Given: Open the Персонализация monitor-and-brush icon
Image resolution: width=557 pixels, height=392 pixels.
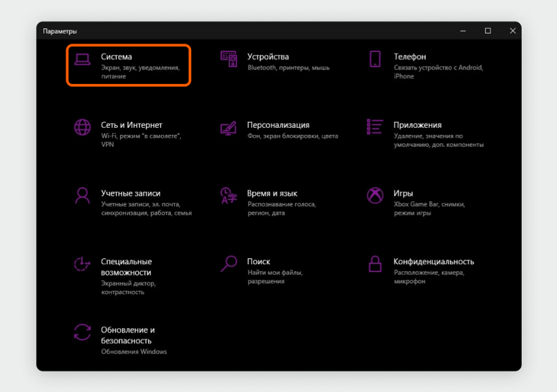Looking at the screenshot, I should [x=228, y=128].
